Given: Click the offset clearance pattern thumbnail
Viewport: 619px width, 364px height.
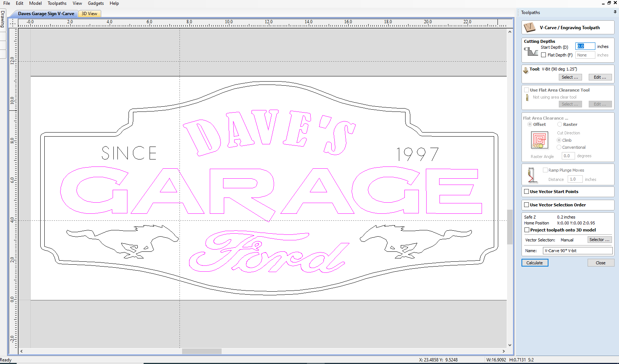Looking at the screenshot, I should 539,140.
